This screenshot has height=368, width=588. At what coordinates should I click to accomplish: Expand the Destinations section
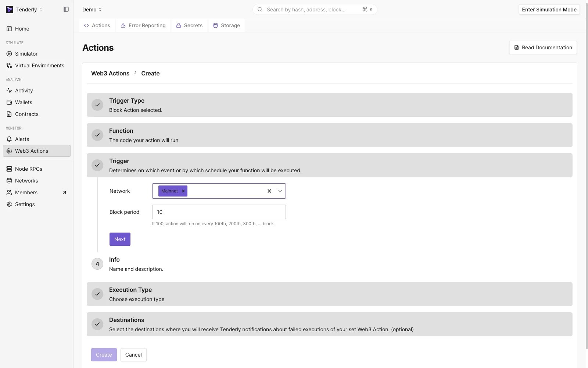pos(330,324)
